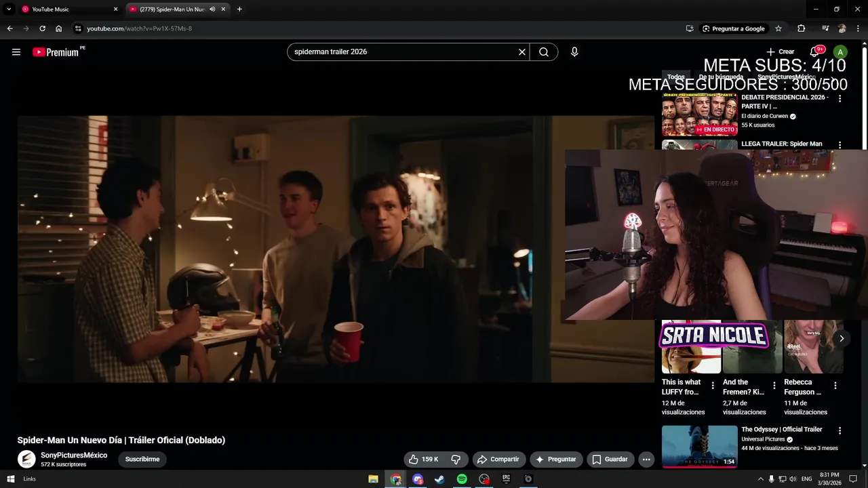Open Epic Games Launcher in taskbar

[x=506, y=479]
